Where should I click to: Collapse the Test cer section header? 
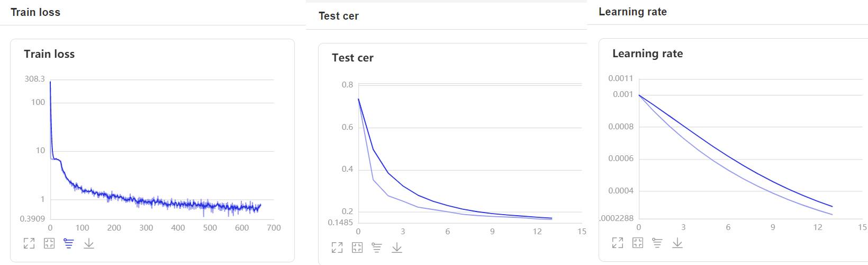click(339, 16)
